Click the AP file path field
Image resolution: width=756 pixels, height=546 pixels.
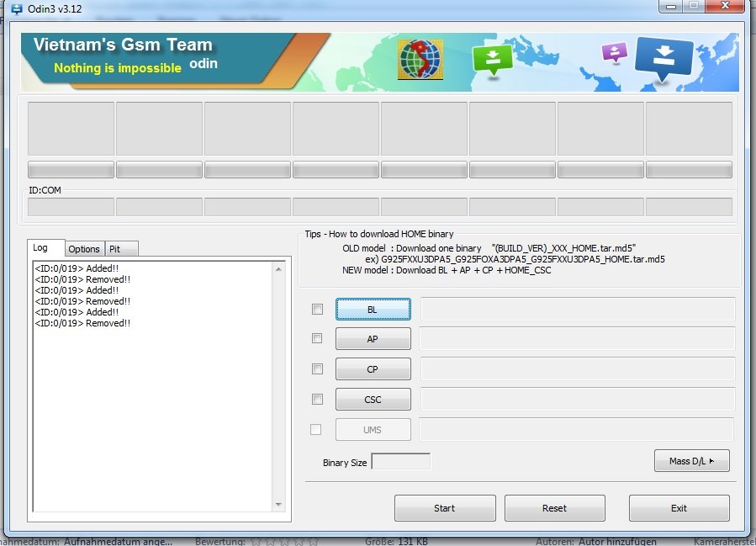(578, 338)
